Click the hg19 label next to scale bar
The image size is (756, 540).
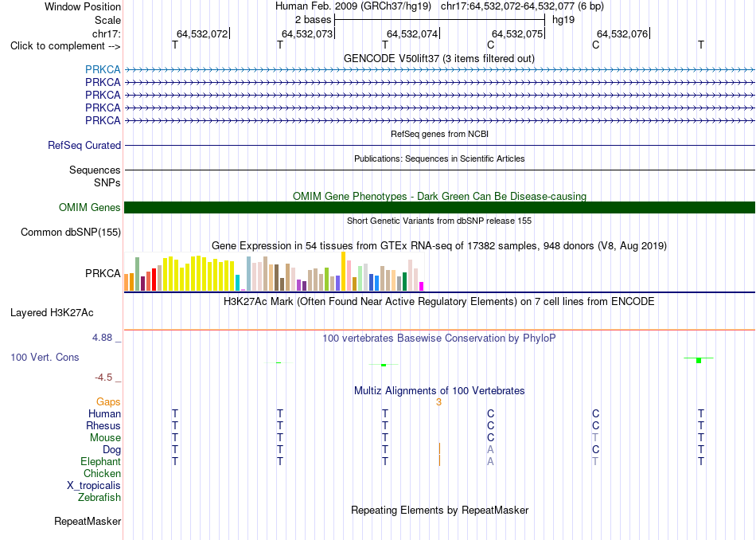pos(563,20)
